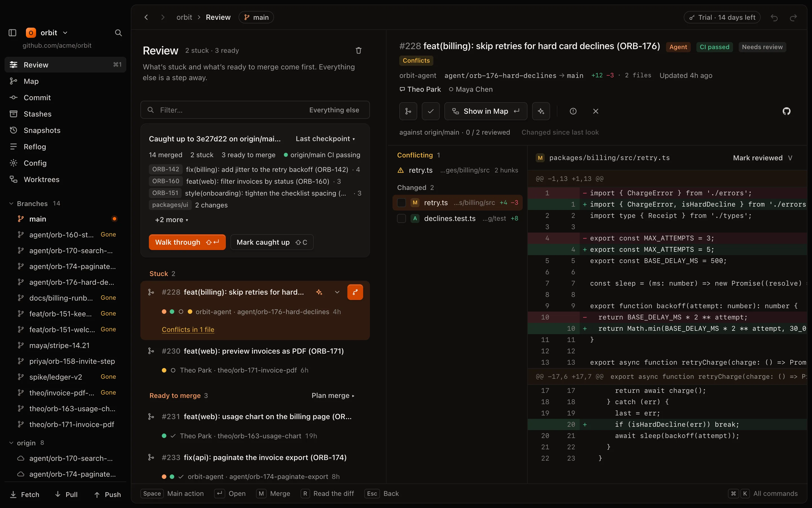Mark retry.ts file as reviewed
Screen dimensions: 812x508
pos(762,158)
